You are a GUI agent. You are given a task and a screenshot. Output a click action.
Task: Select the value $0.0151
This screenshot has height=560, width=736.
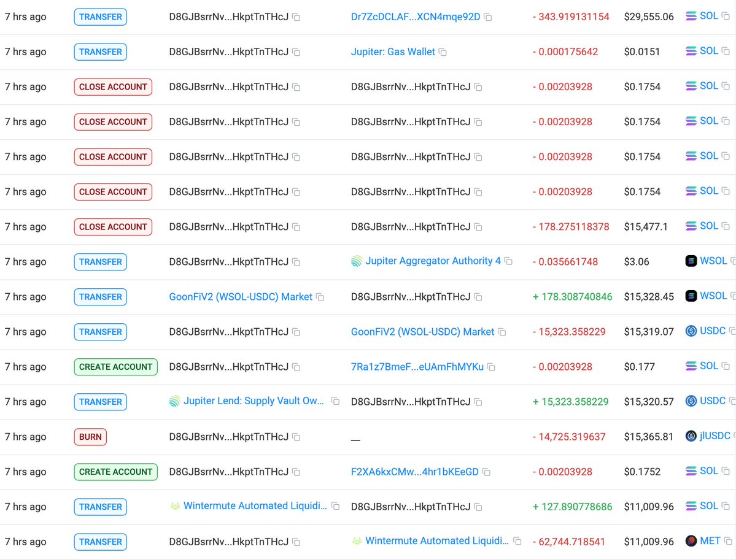641,52
